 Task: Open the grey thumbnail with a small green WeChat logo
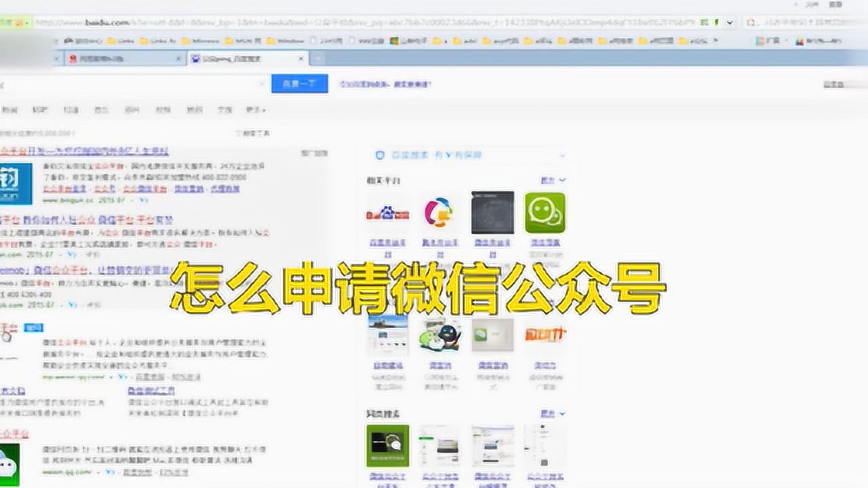(492, 334)
